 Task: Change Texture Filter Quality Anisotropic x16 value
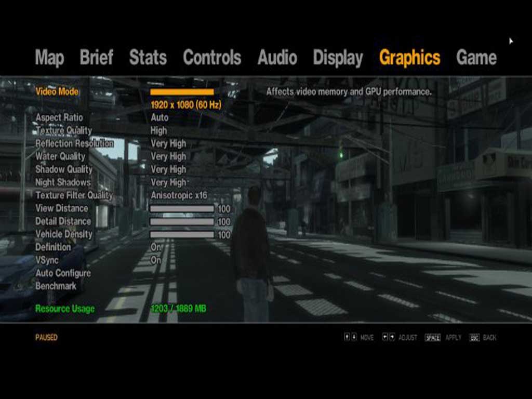[x=179, y=195]
